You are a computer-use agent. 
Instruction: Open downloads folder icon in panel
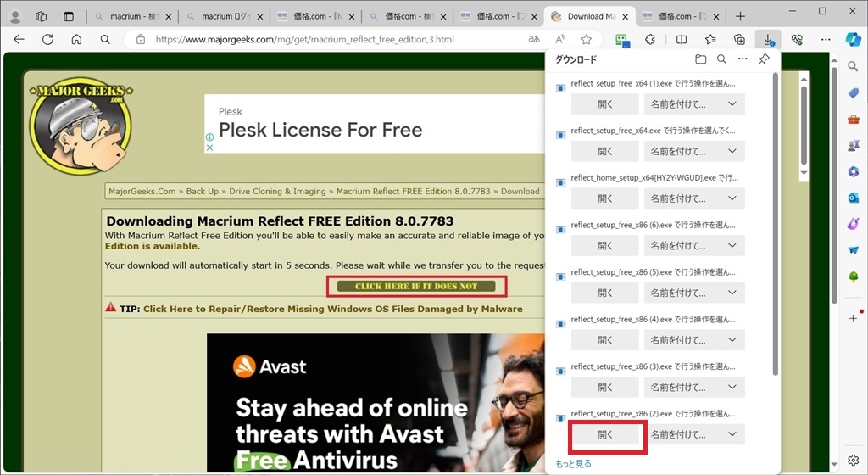click(x=701, y=59)
